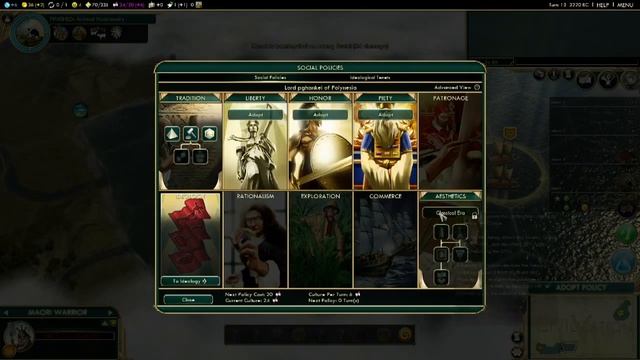
Task: Switch to the Social Policies tab
Action: [x=270, y=77]
